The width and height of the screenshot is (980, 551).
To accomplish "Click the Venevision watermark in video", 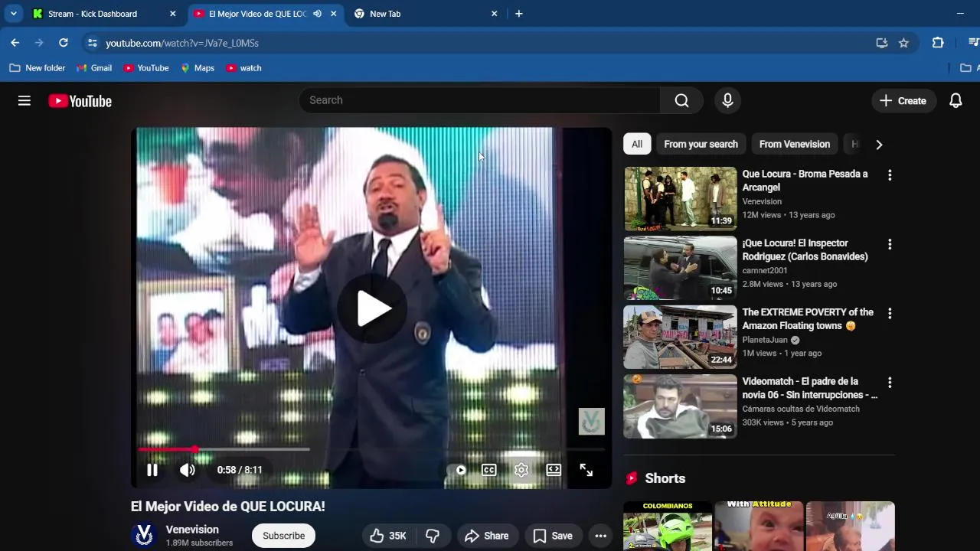I will [591, 421].
